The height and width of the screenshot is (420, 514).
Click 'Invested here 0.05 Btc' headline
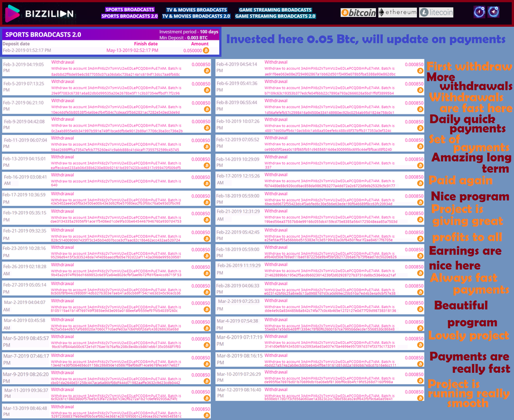[x=366, y=39]
